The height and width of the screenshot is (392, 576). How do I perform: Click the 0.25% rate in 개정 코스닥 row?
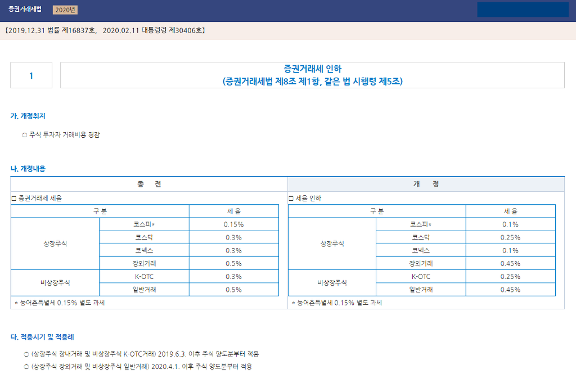(511, 237)
